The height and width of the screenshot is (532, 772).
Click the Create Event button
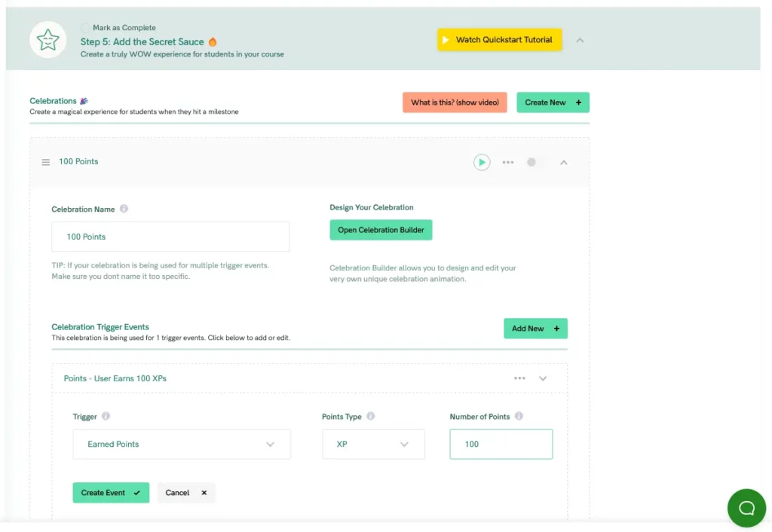111,492
